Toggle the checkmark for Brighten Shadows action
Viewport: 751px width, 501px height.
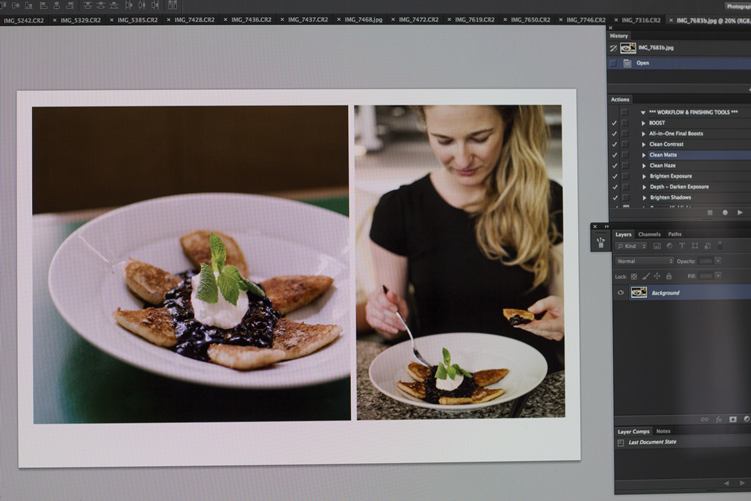[x=615, y=197]
